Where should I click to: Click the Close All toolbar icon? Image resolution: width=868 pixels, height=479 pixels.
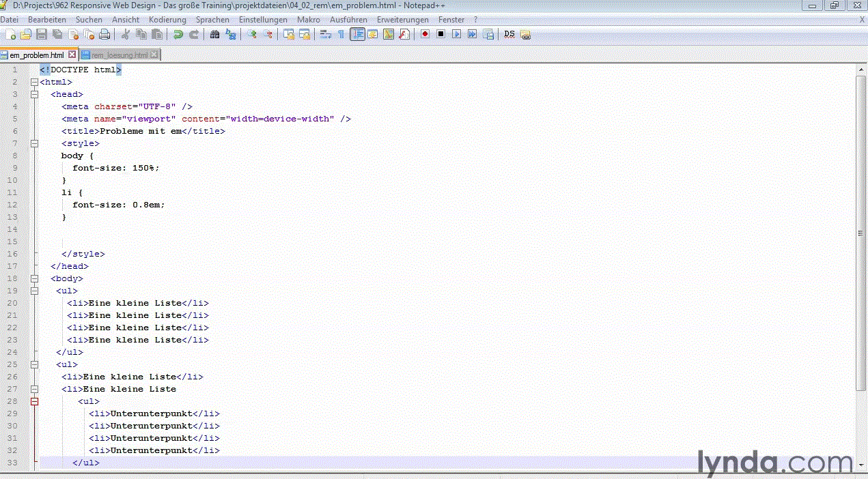[x=89, y=34]
